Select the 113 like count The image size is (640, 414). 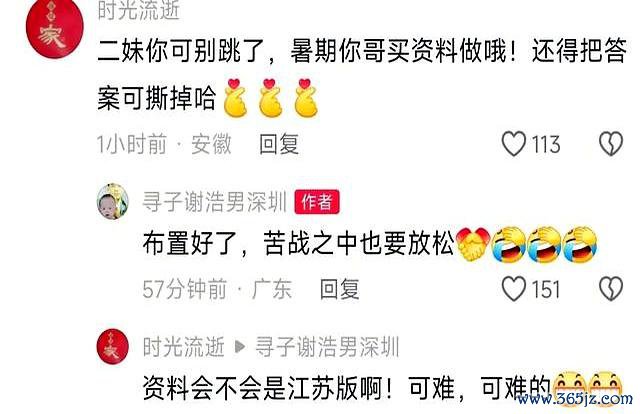pos(546,144)
